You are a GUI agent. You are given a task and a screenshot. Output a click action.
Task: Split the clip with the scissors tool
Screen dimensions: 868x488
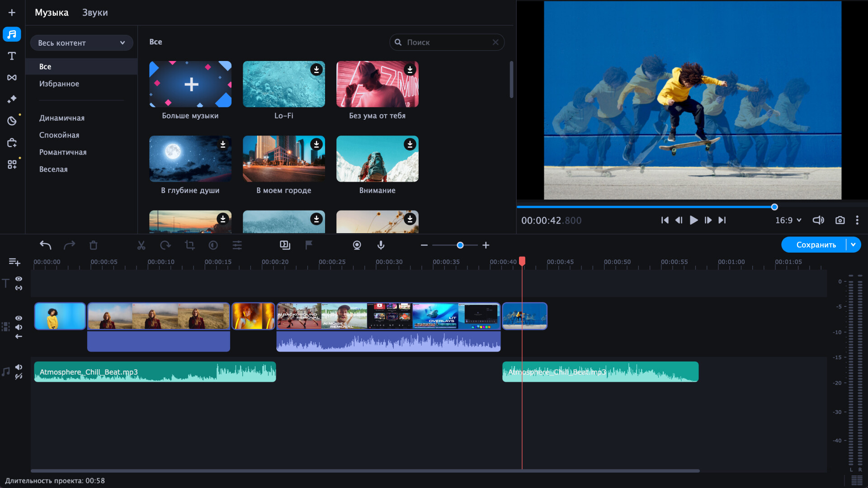coord(142,245)
